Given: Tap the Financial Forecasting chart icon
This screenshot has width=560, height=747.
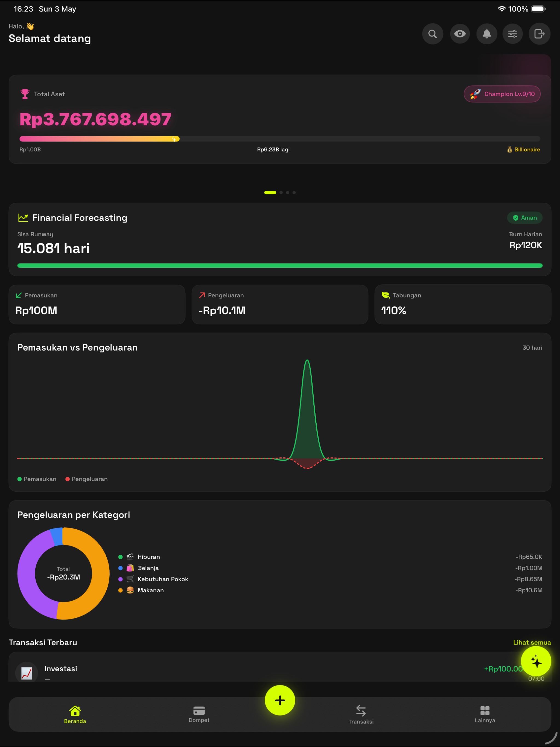Looking at the screenshot, I should [23, 218].
